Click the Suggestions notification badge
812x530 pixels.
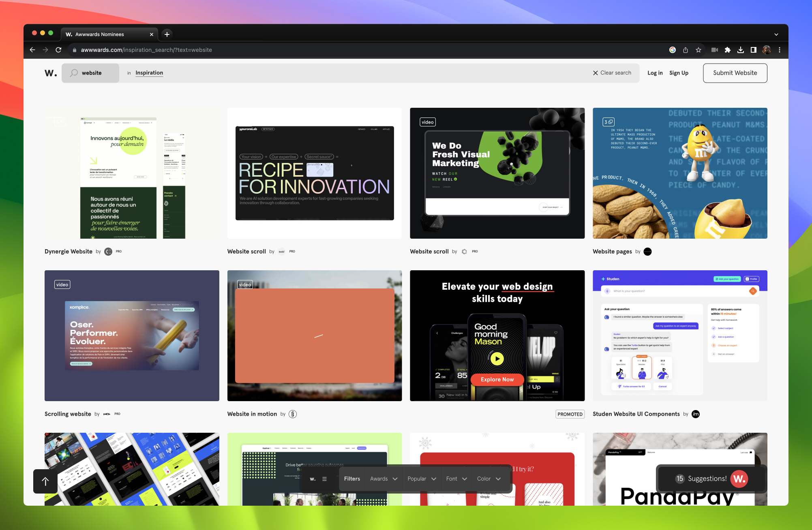coord(679,479)
